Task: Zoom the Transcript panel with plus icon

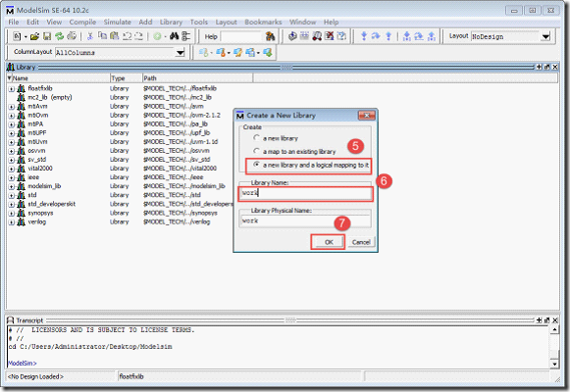Action: (x=540, y=320)
